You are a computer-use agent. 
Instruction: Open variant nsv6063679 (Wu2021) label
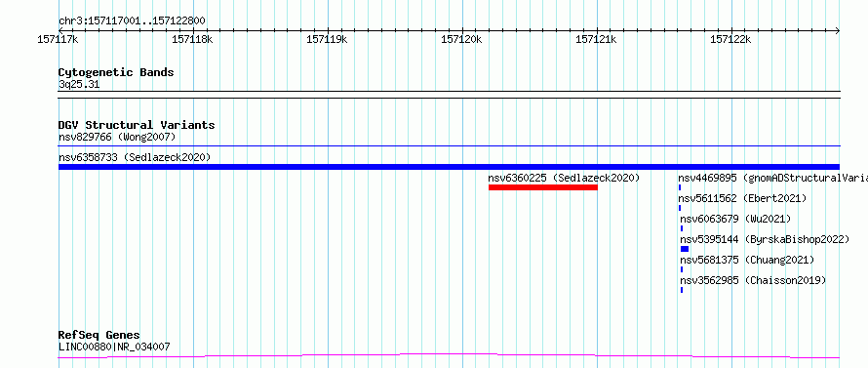(x=735, y=219)
